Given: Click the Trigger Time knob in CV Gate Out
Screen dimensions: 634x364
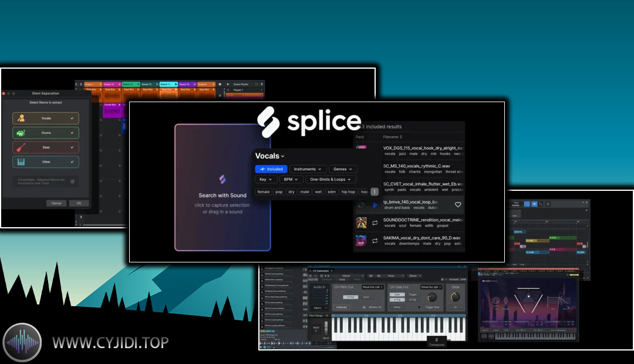Looking at the screenshot, I should [432, 298].
